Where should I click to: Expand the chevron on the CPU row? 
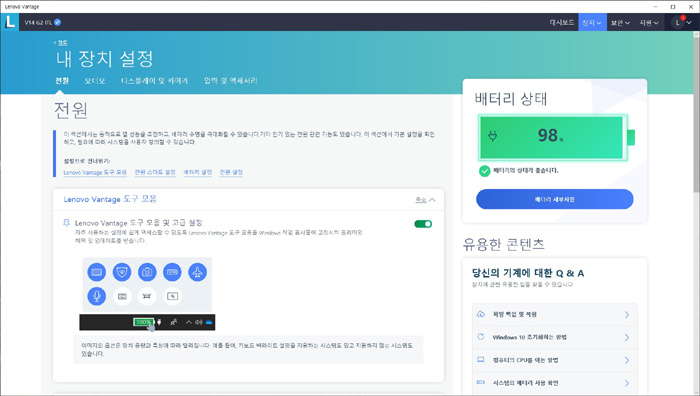pyautogui.click(x=627, y=360)
